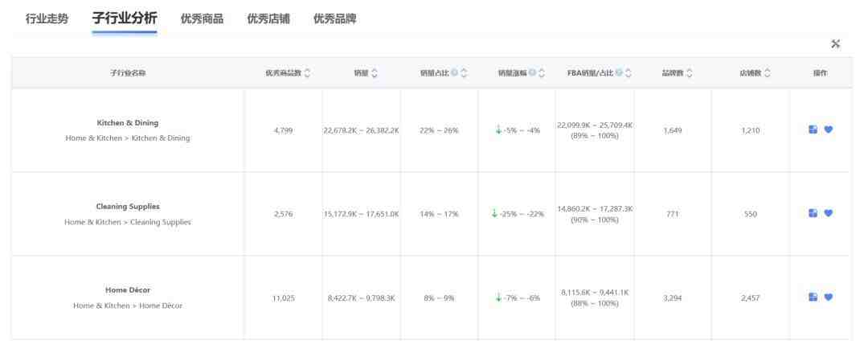The width and height of the screenshot is (868, 341).
Task: Click help icon next to 销量占比
Action: (454, 72)
